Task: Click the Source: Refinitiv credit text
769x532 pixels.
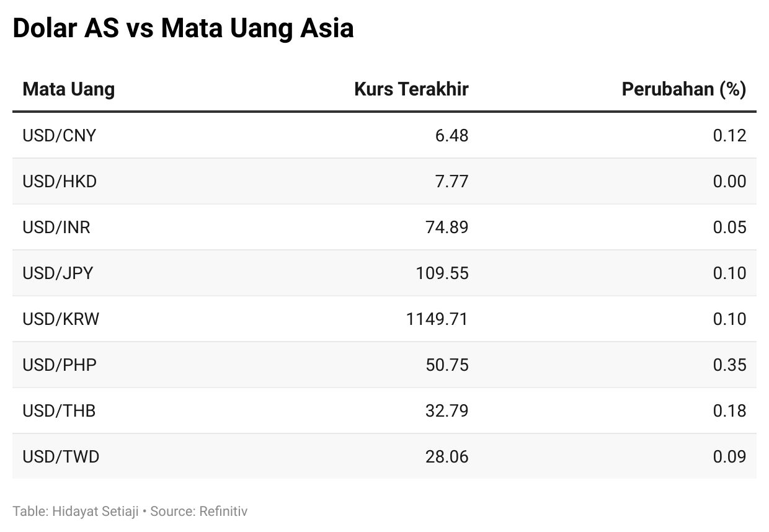Action: tap(199, 512)
